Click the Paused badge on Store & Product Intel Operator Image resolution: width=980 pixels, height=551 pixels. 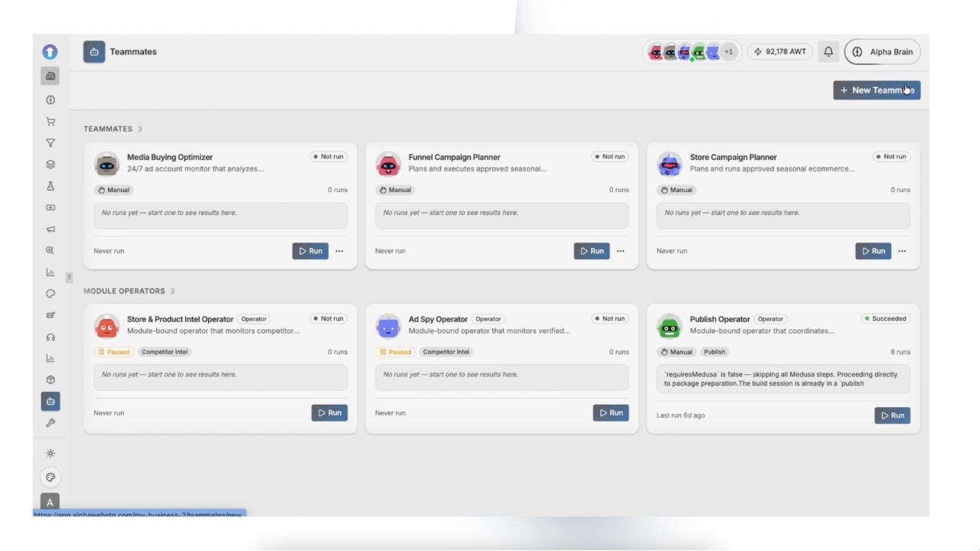click(x=113, y=352)
